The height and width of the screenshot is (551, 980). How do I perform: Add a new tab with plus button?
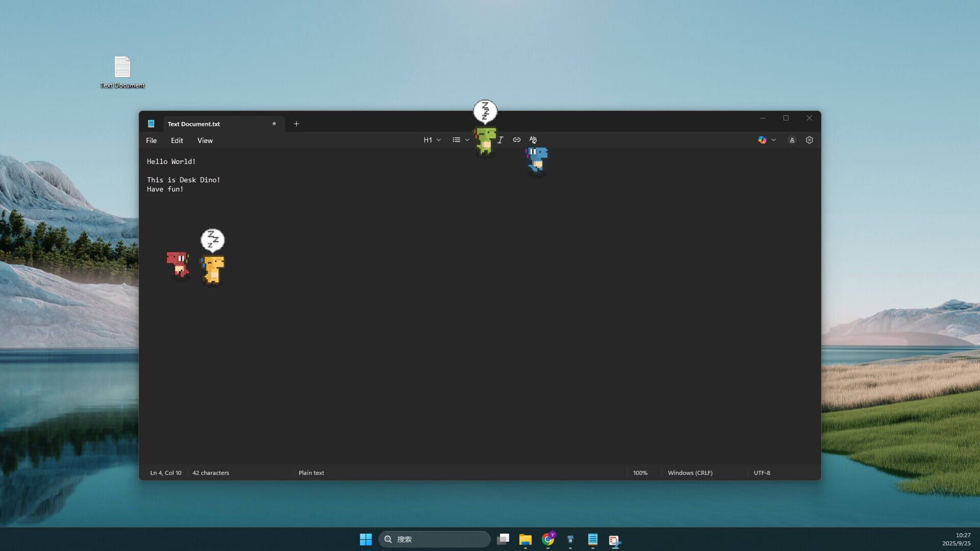(296, 124)
